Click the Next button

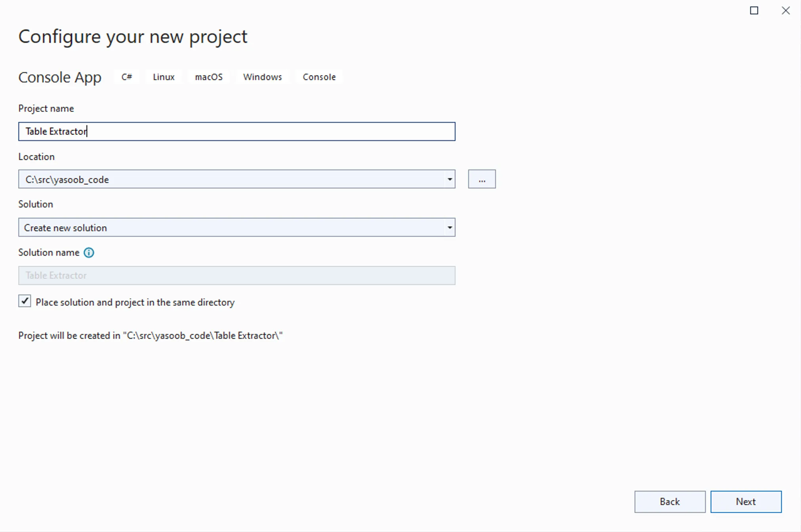tap(746, 501)
